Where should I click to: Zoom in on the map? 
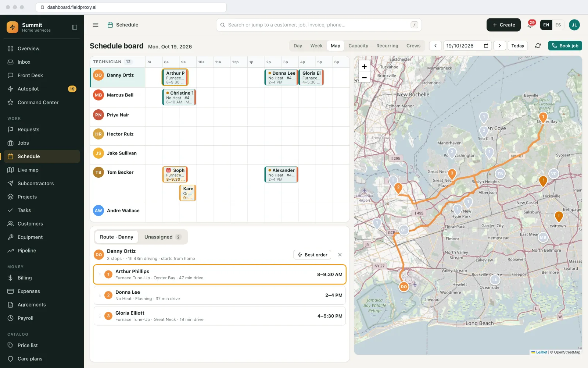364,67
